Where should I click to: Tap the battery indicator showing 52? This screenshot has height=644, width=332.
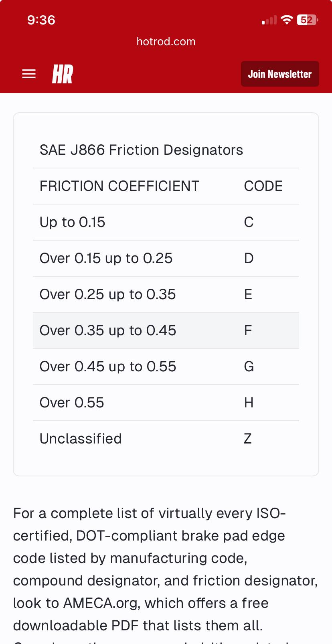point(307,20)
